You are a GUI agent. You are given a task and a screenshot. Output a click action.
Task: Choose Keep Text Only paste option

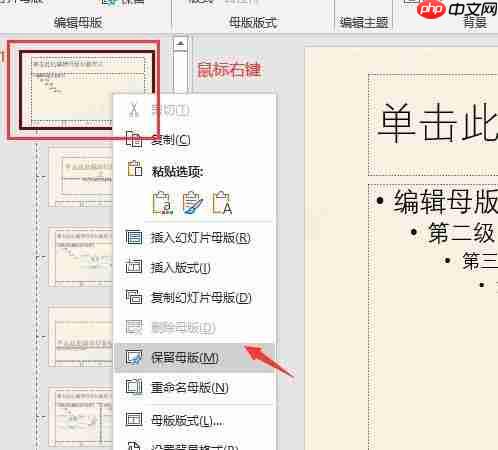(222, 202)
